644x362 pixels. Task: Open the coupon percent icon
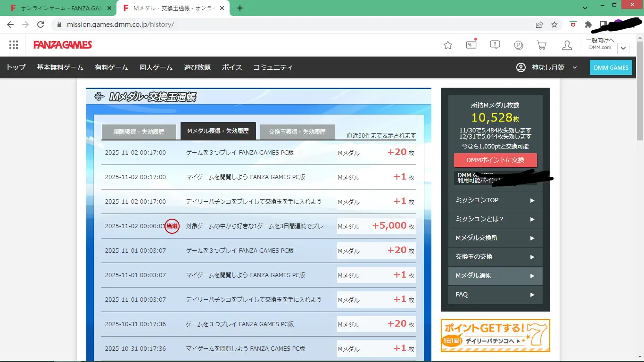[471, 45]
